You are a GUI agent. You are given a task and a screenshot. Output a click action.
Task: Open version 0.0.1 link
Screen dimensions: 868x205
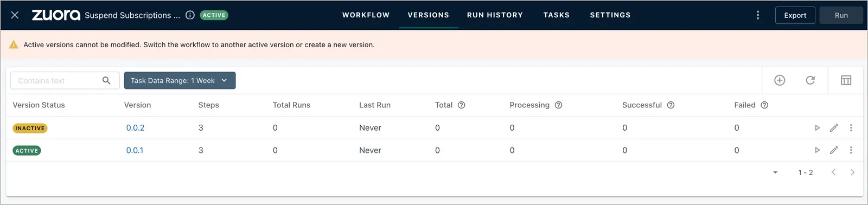point(135,150)
